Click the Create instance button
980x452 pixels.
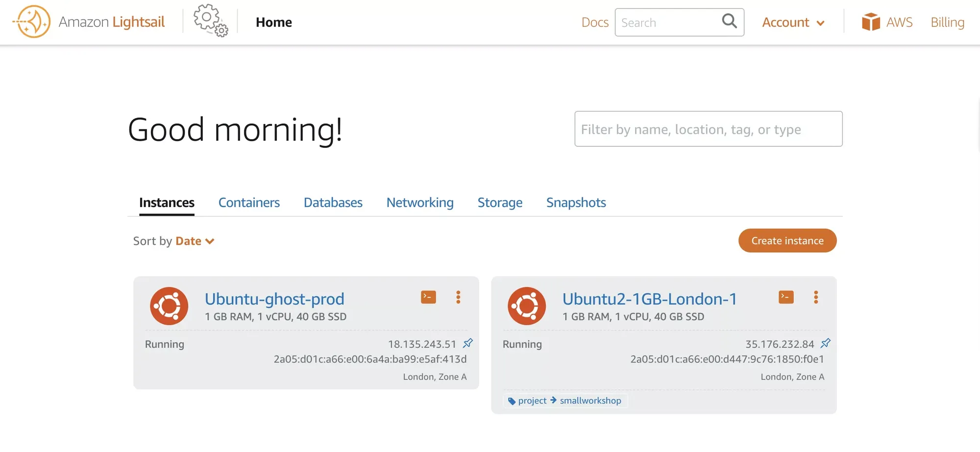tap(787, 240)
